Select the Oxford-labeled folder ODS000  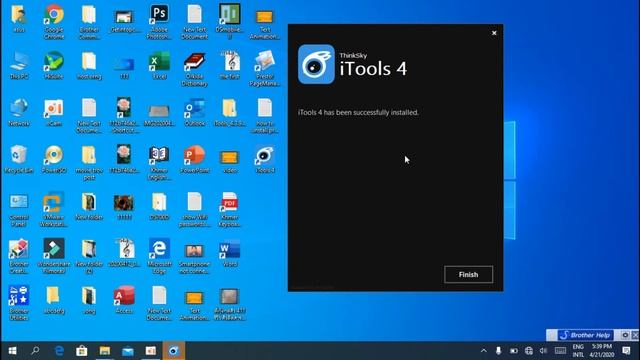159,206
